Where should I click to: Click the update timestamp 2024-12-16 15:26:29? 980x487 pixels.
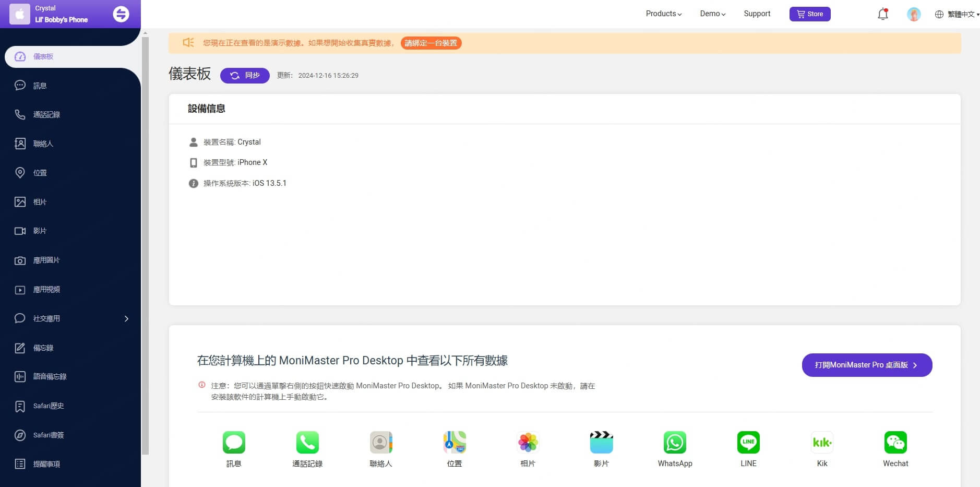click(x=328, y=76)
